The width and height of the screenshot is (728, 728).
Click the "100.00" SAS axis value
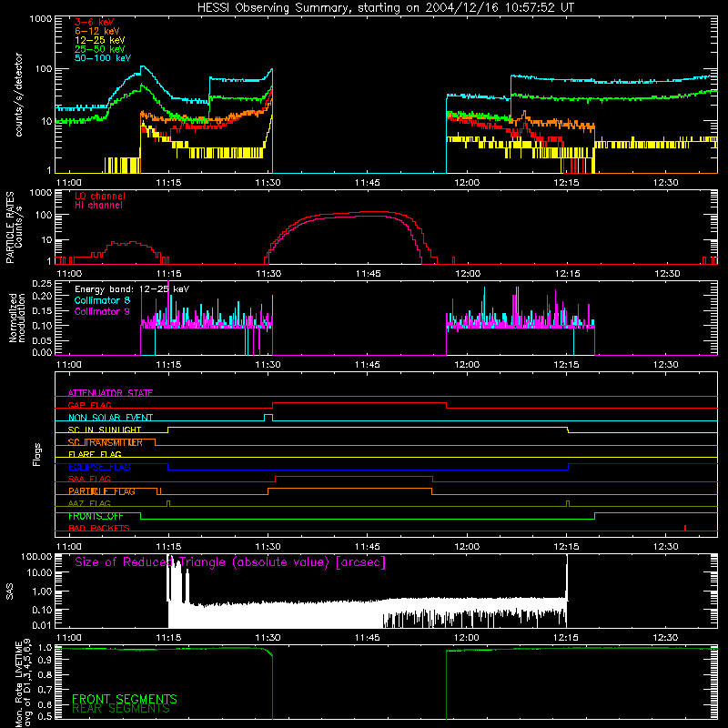[x=36, y=557]
